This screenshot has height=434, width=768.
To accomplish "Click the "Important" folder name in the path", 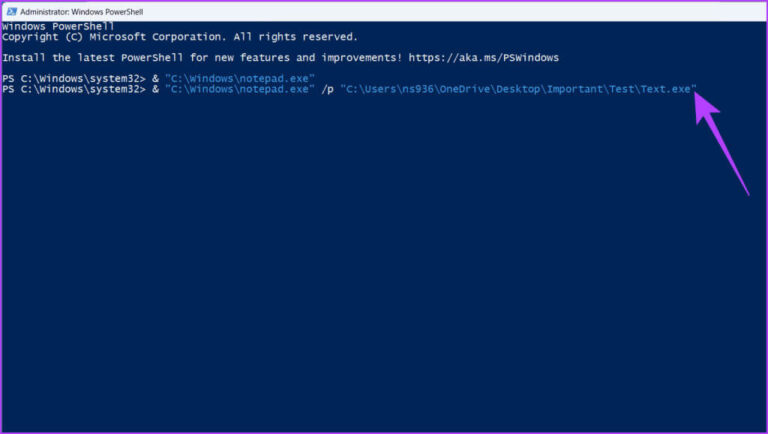I will (x=575, y=89).
